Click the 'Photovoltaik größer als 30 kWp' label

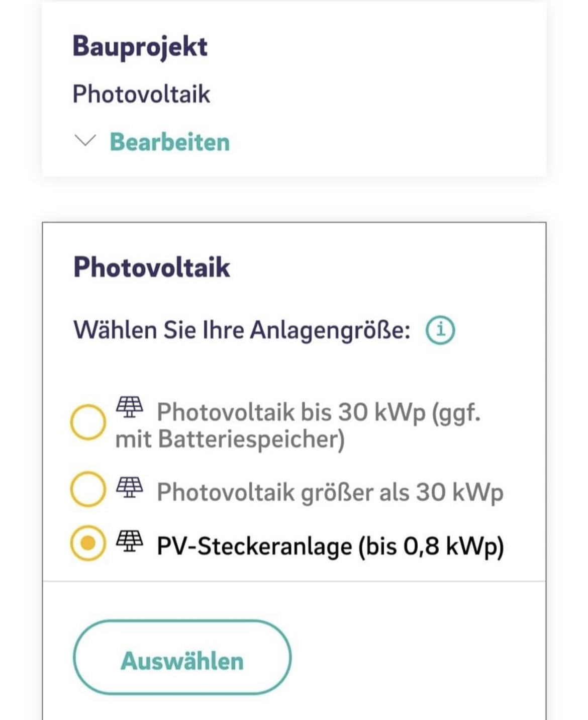coord(330,492)
